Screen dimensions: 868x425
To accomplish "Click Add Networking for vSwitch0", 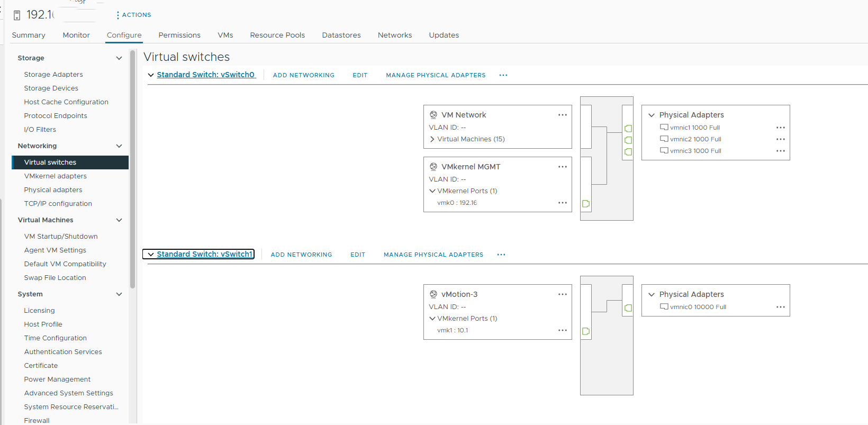I will coord(303,75).
